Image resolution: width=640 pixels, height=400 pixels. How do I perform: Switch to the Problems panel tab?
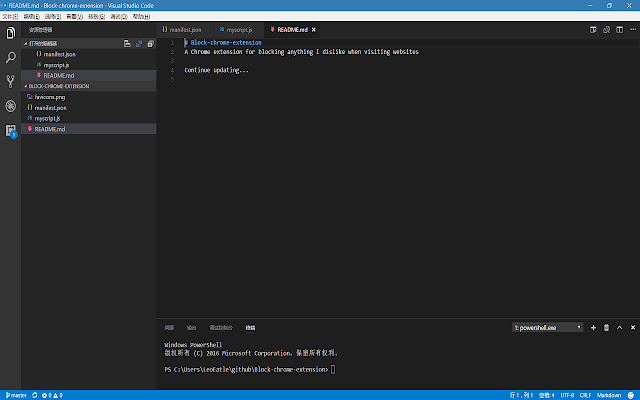tap(169, 328)
